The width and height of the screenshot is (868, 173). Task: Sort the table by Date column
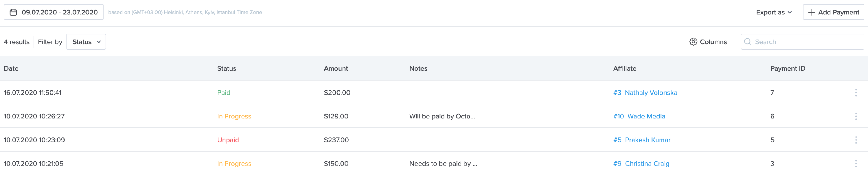tap(11, 68)
